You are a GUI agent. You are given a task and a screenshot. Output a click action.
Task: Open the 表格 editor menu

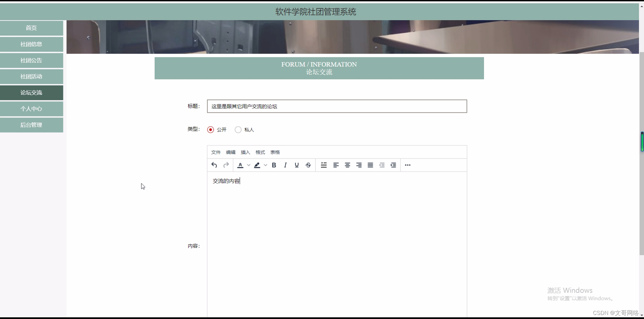[x=275, y=152]
